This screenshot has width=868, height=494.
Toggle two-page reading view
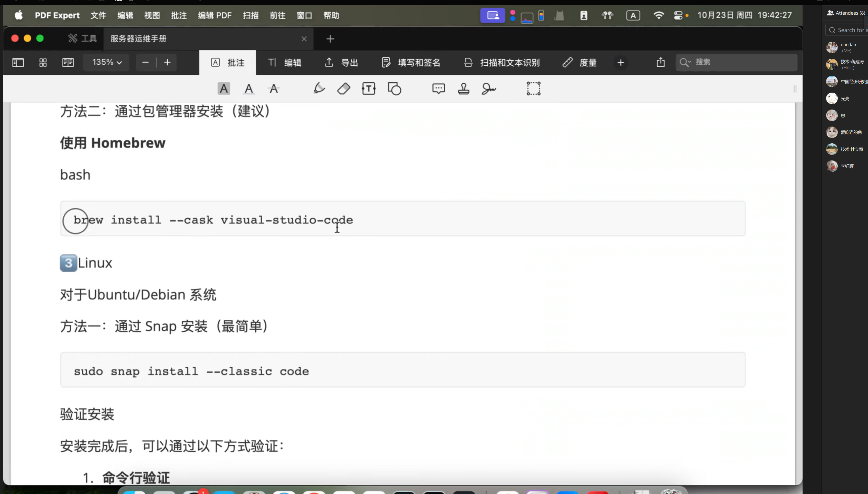coord(68,62)
